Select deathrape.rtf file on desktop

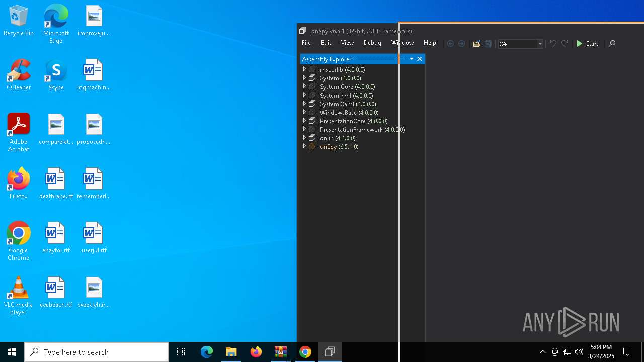(56, 184)
